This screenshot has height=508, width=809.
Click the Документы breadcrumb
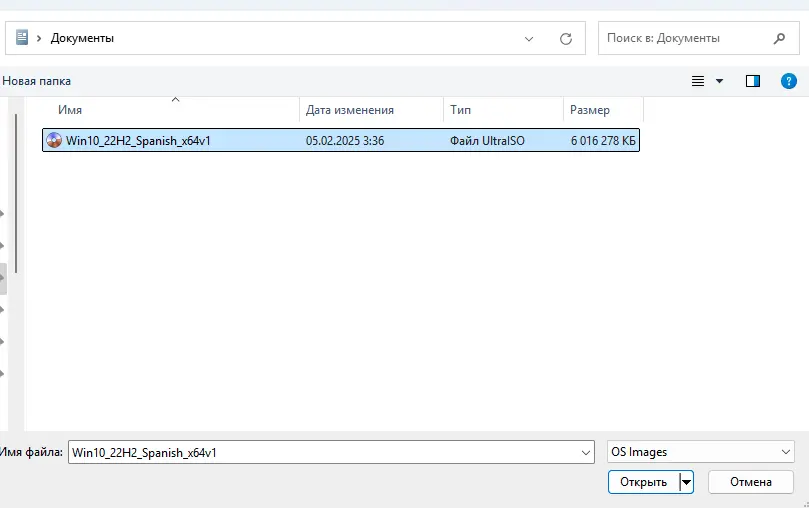click(x=82, y=38)
